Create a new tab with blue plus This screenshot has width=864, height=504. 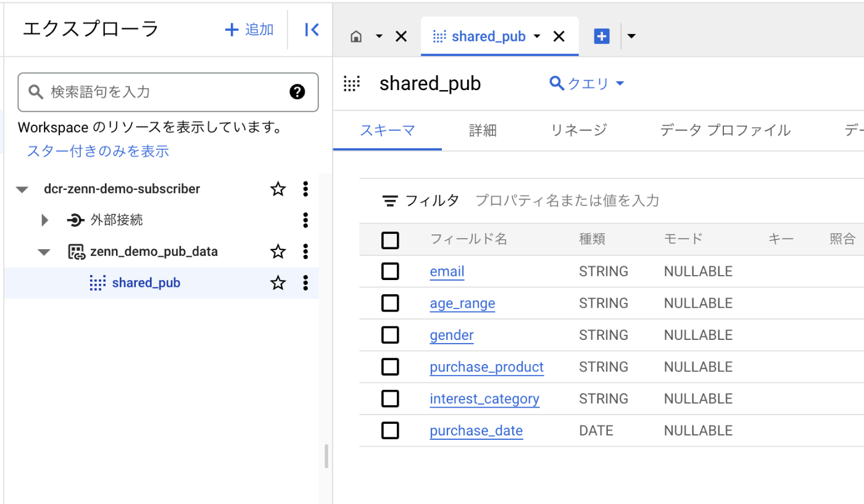(x=602, y=36)
